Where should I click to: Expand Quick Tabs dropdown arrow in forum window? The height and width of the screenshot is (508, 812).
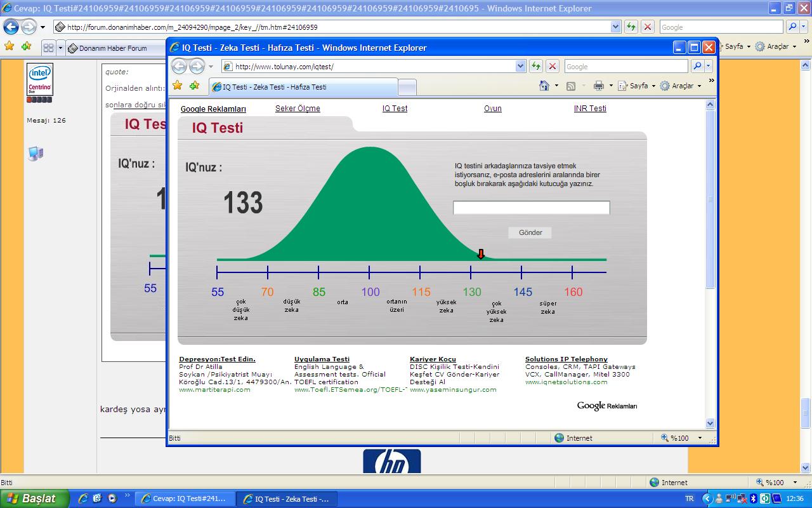[61, 48]
